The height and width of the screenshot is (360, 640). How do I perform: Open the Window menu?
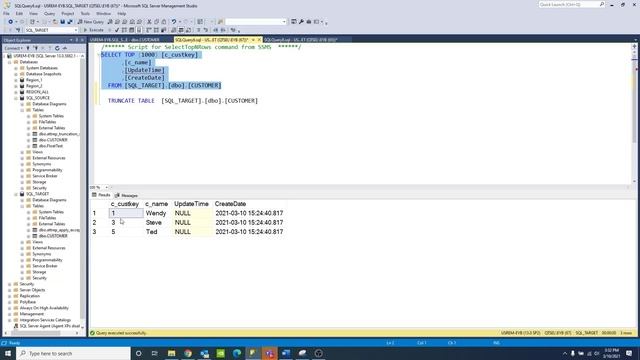[104, 13]
